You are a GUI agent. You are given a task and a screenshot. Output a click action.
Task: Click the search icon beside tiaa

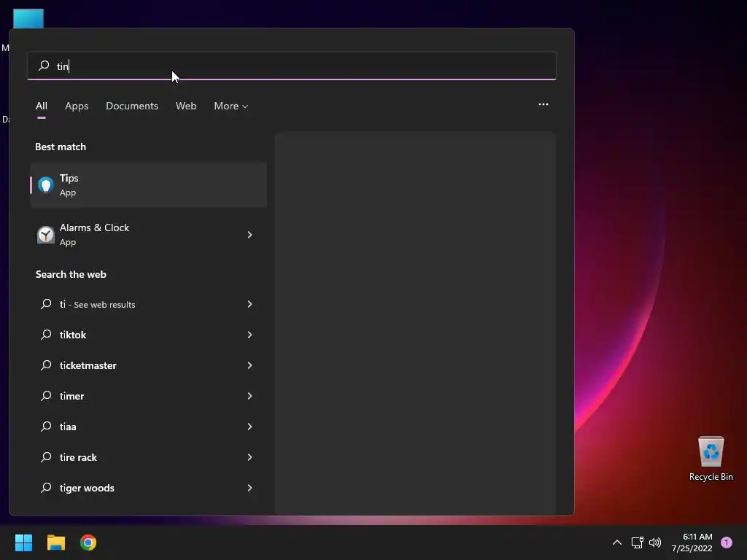click(46, 426)
